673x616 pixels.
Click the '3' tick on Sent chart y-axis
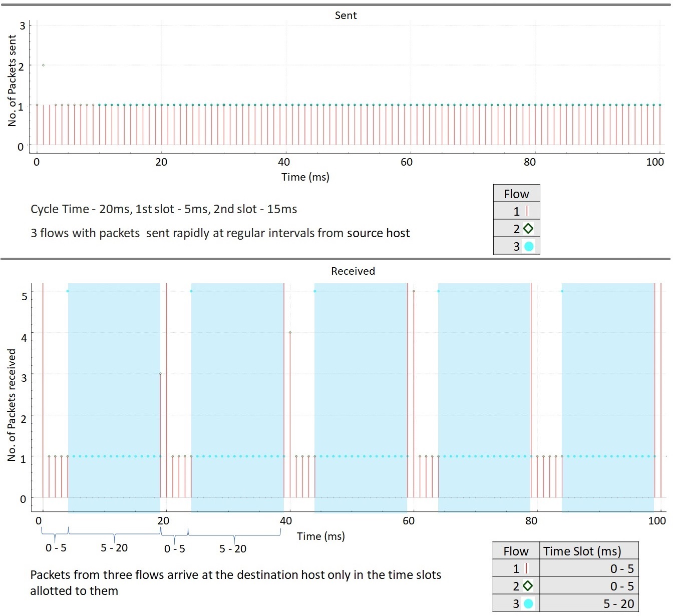click(22, 26)
